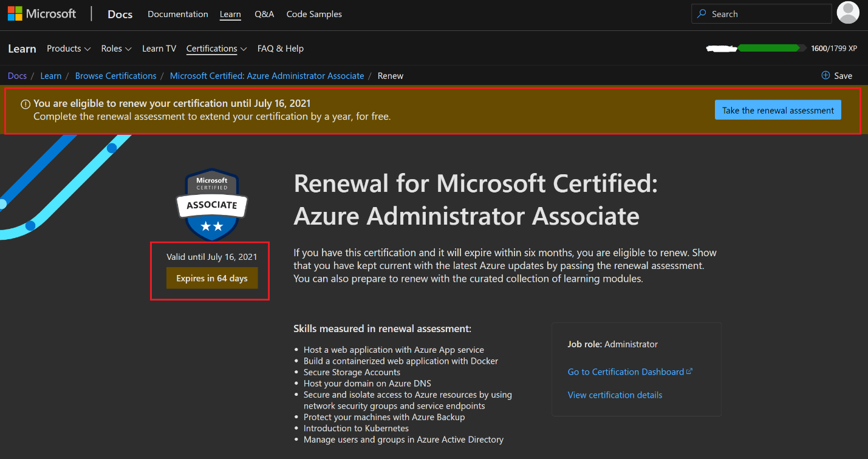Open Browse Certifications breadcrumb
The height and width of the screenshot is (459, 868).
(x=116, y=76)
